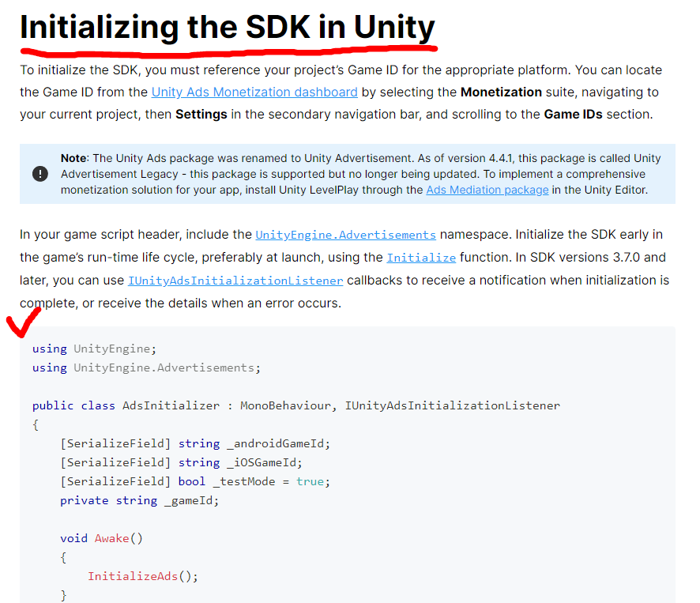
Task: Click the void keyword before Awake
Action: pos(73,538)
